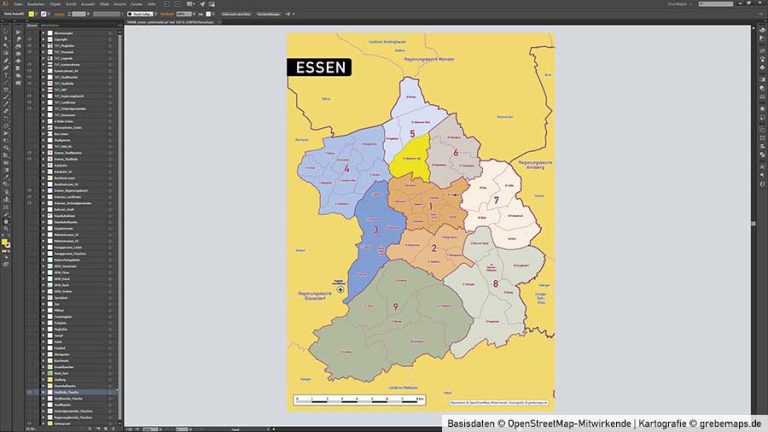Expand the Bundesstrassen layer
This screenshot has height=432, width=768.
43,178
